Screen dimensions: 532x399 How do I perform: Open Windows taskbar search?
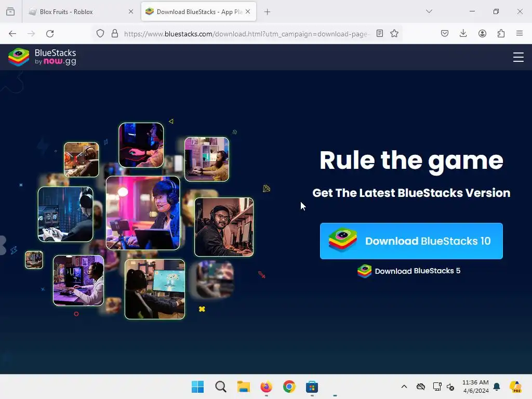pyautogui.click(x=220, y=387)
